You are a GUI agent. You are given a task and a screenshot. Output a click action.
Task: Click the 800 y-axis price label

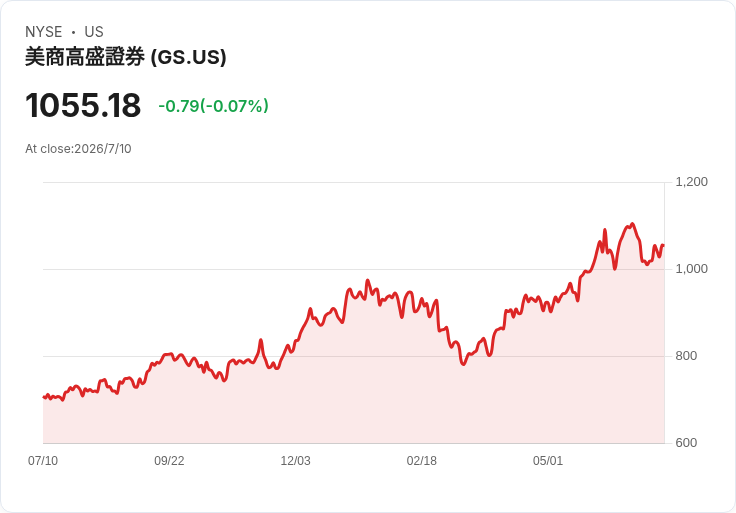coord(686,356)
